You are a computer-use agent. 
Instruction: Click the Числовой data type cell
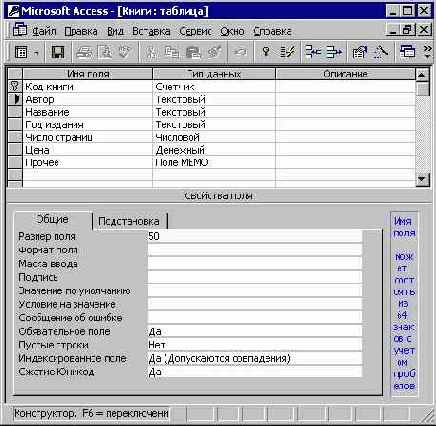coord(214,137)
